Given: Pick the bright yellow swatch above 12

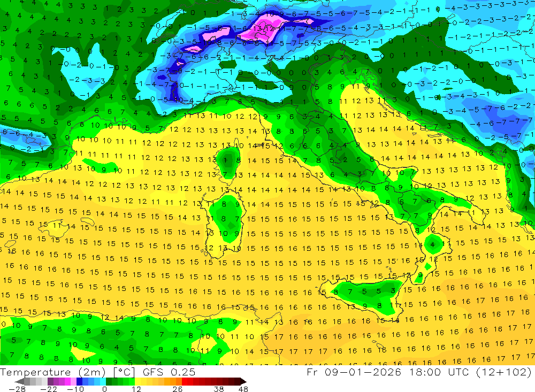Looking at the screenshot, I should pos(138,381).
